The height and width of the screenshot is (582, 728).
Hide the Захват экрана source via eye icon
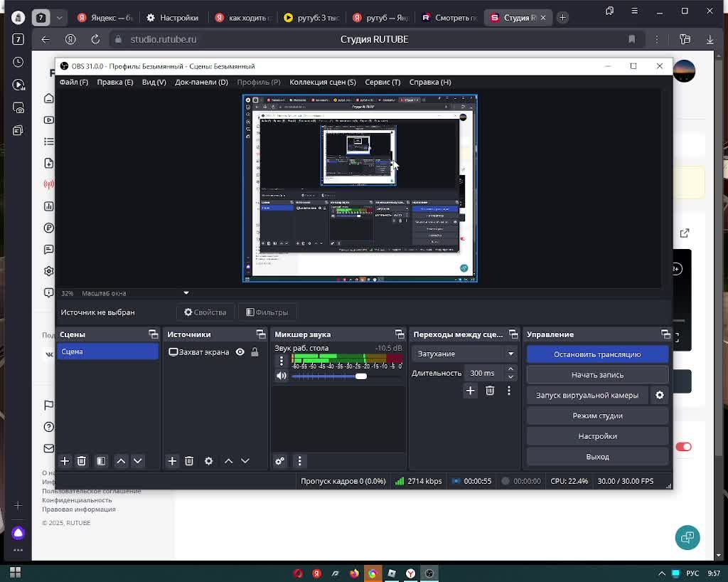[240, 352]
